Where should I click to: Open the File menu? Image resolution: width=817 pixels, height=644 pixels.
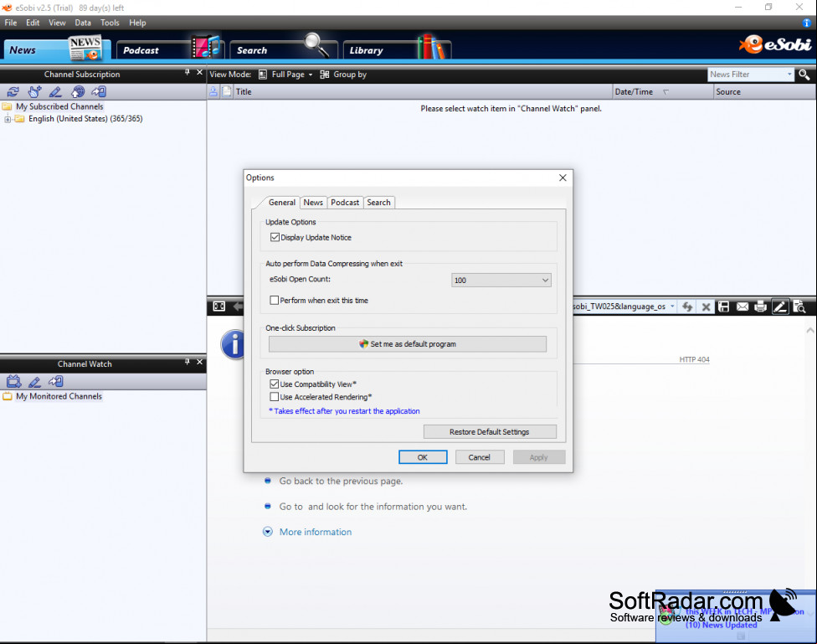[x=11, y=23]
